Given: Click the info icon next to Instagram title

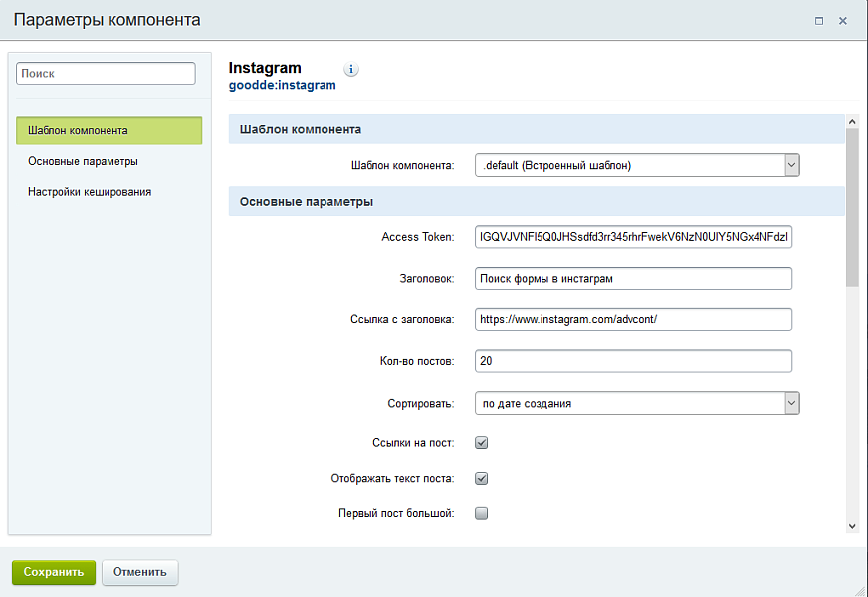Looking at the screenshot, I should [x=351, y=70].
